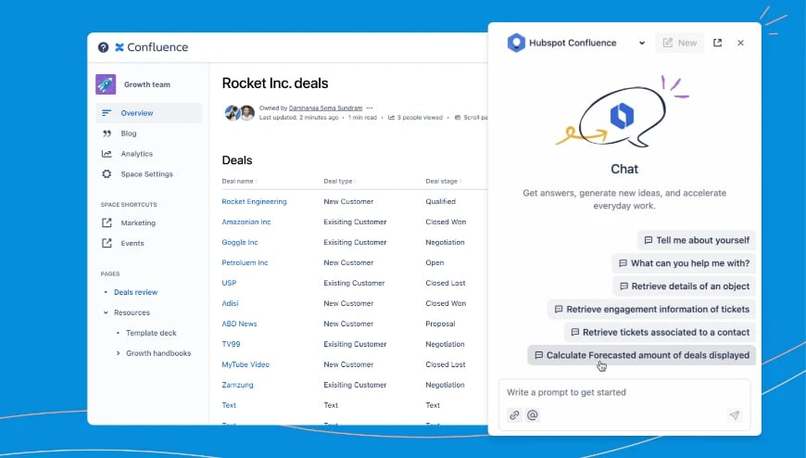806x458 pixels.
Task: Open the TV99 deal
Action: 231,344
